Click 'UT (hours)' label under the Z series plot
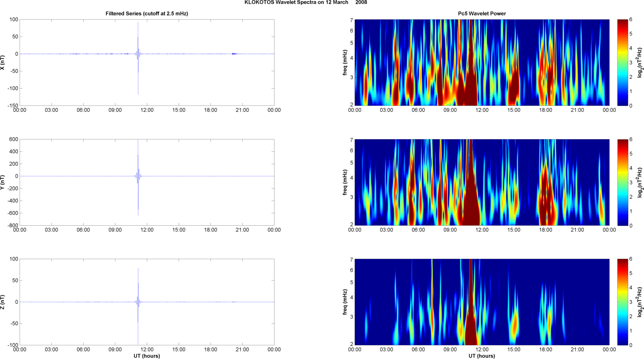 [147, 356]
